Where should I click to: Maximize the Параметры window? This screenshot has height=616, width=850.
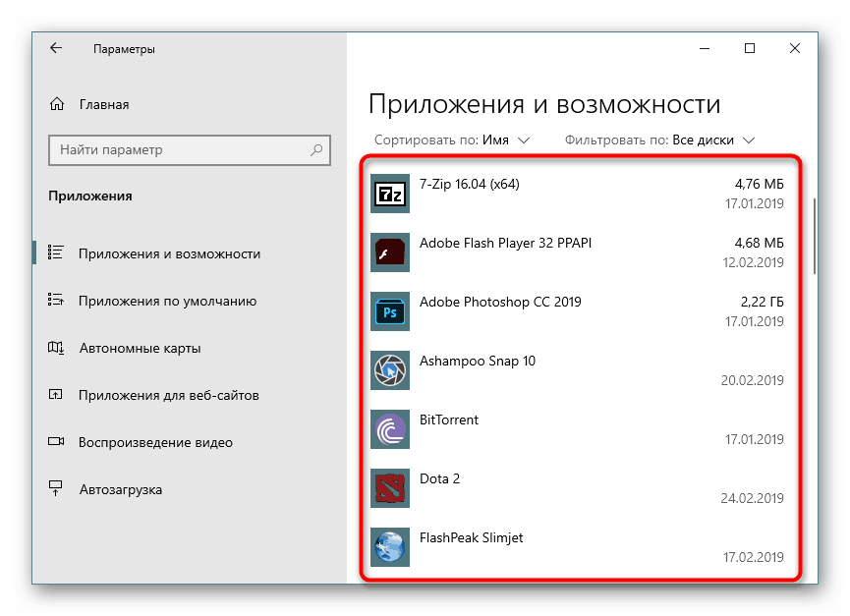point(750,49)
